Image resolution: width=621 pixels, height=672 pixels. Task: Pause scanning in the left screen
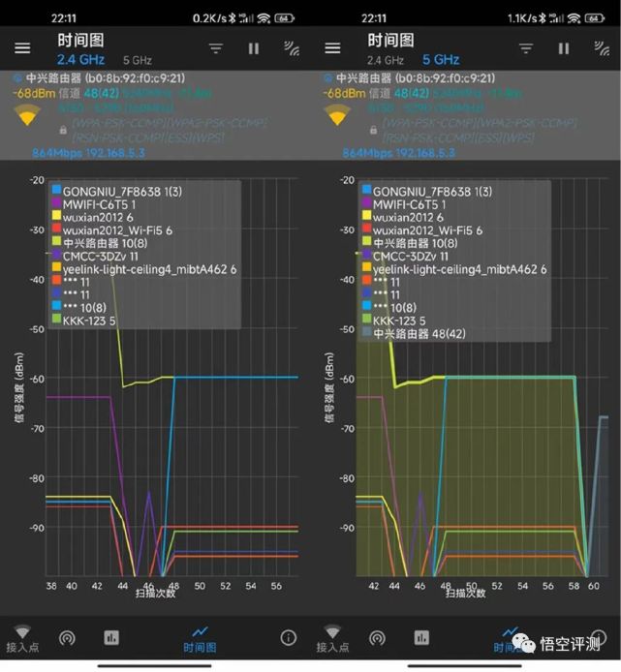click(254, 48)
